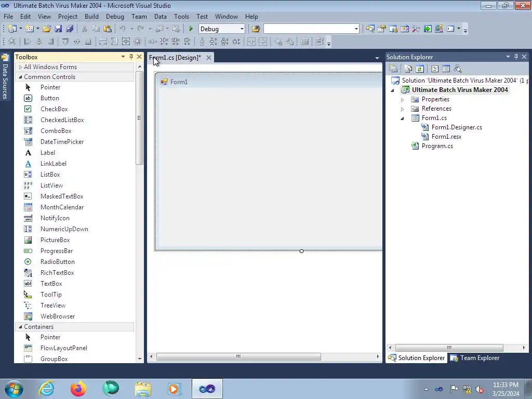Select Form1.resx in Solution Explorer
This screenshot has width=532, height=399.
coord(446,137)
